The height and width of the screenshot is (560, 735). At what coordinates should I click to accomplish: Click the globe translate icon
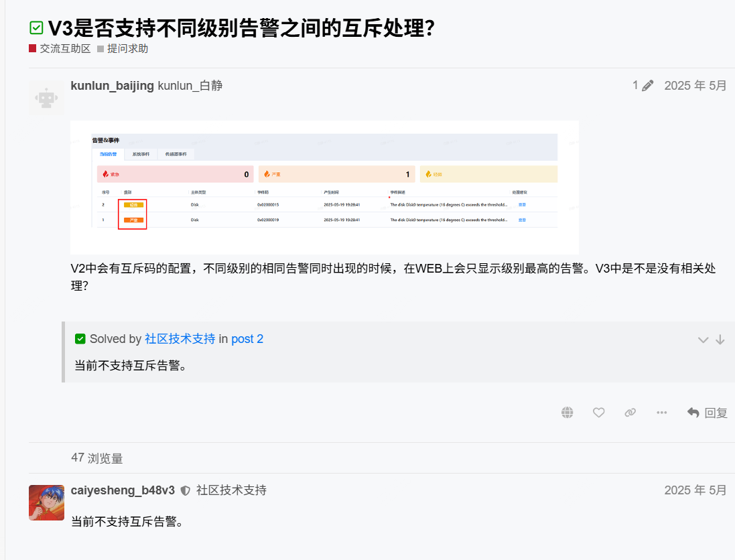567,413
